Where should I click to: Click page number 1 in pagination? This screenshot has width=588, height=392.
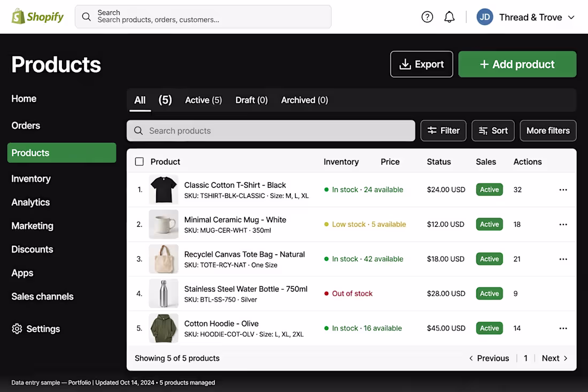coord(525,358)
